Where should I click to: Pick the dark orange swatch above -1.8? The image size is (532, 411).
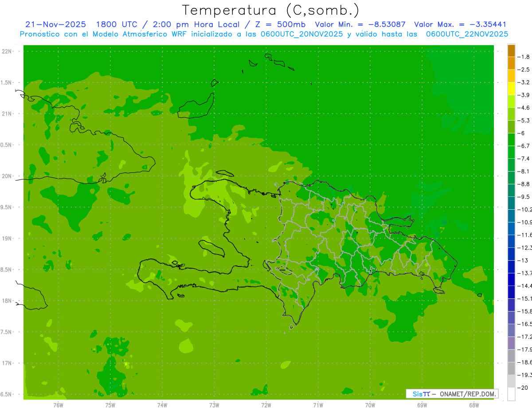[x=511, y=51]
